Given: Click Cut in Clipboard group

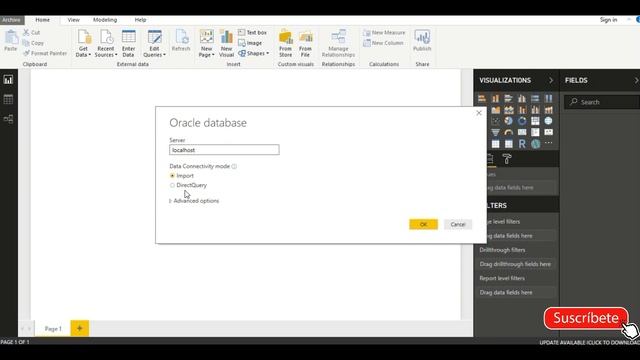Looking at the screenshot, I should tap(31, 32).
